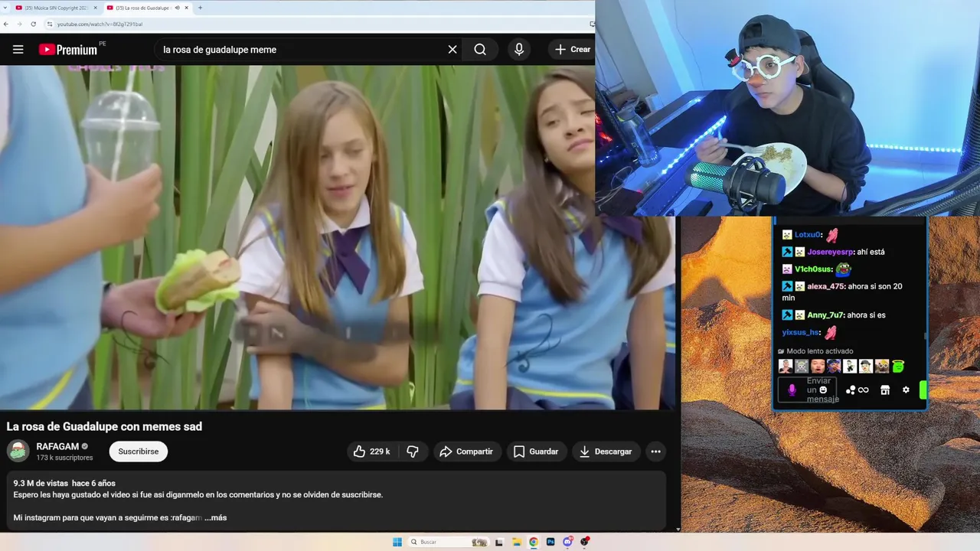
Task: Switch to Chrome on the taskbar
Action: 534,542
